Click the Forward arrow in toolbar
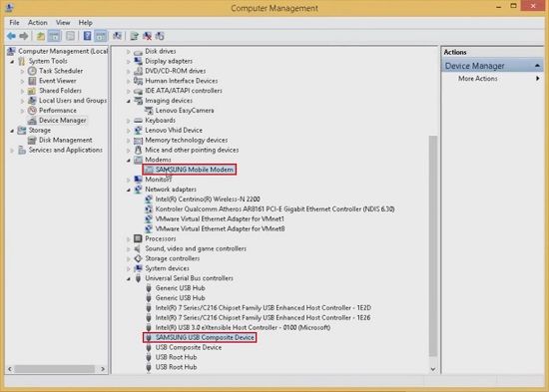 click(x=24, y=36)
